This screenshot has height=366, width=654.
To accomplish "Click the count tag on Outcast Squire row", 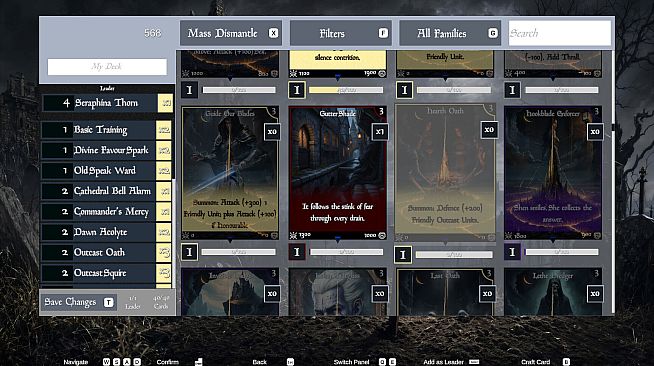I will [x=164, y=273].
